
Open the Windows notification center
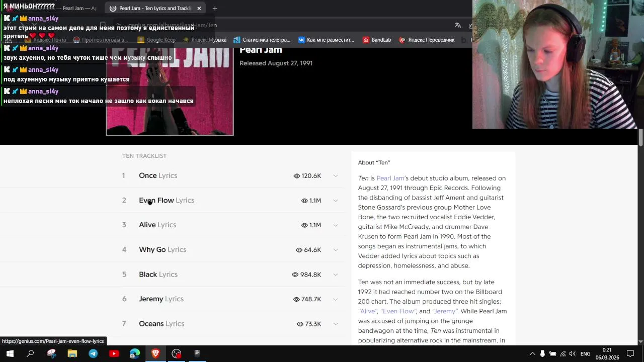[x=630, y=354]
